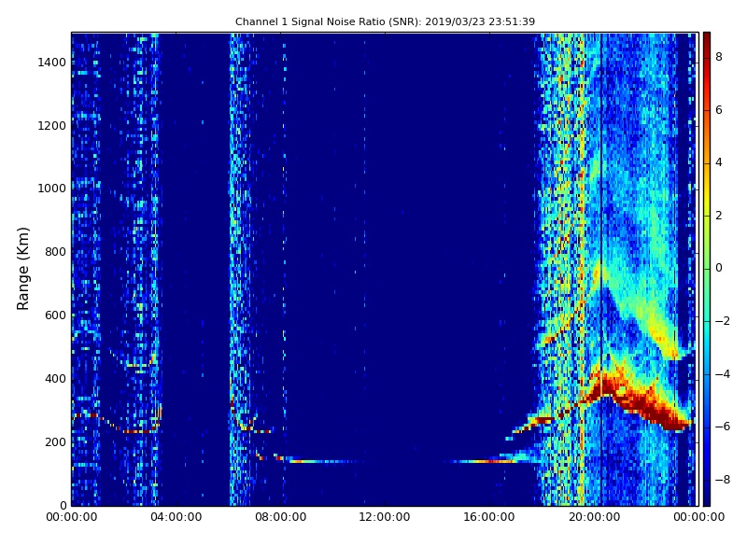Click the colorbar label 8
The image size is (747, 560).
tap(719, 57)
